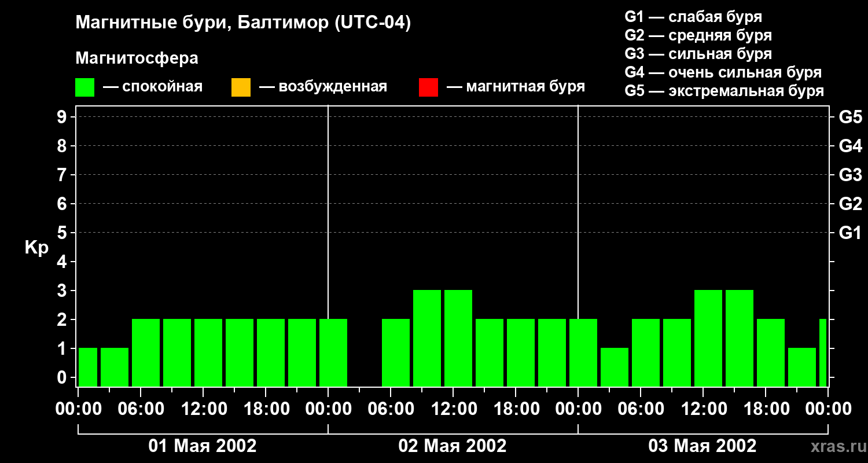Click the 'G2 — средняя буря' legend line

[698, 35]
